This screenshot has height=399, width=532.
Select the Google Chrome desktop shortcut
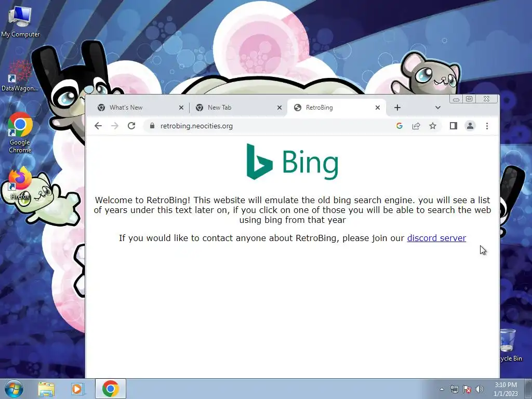coord(20,133)
